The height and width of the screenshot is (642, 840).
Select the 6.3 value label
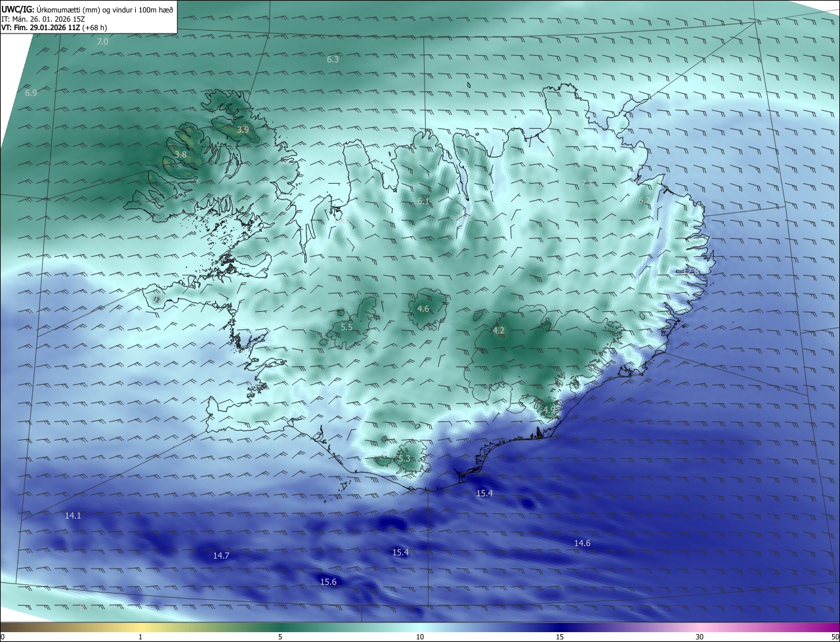(333, 59)
